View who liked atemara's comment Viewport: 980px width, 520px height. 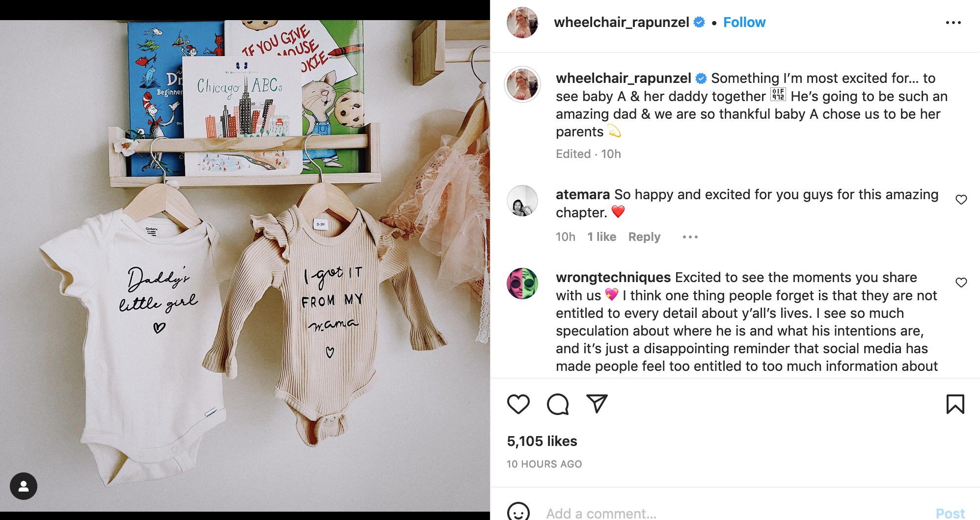point(601,237)
